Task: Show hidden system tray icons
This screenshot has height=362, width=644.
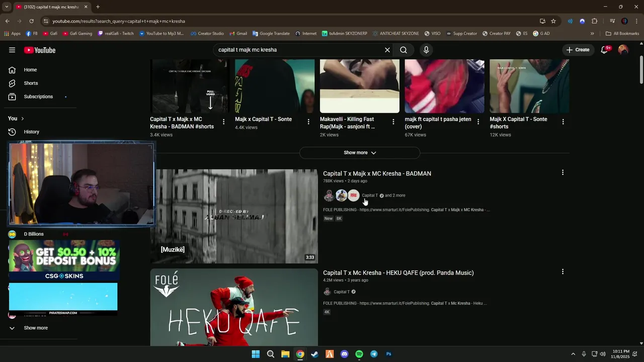Action: coord(573,354)
